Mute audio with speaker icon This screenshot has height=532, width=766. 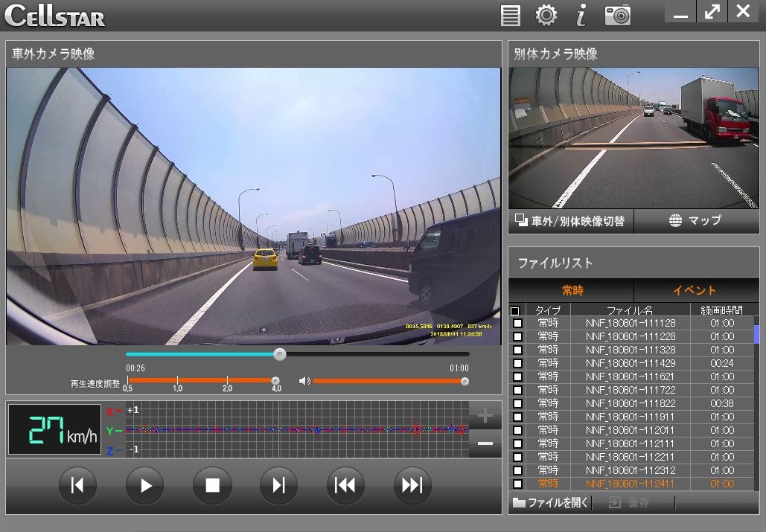pyautogui.click(x=304, y=381)
